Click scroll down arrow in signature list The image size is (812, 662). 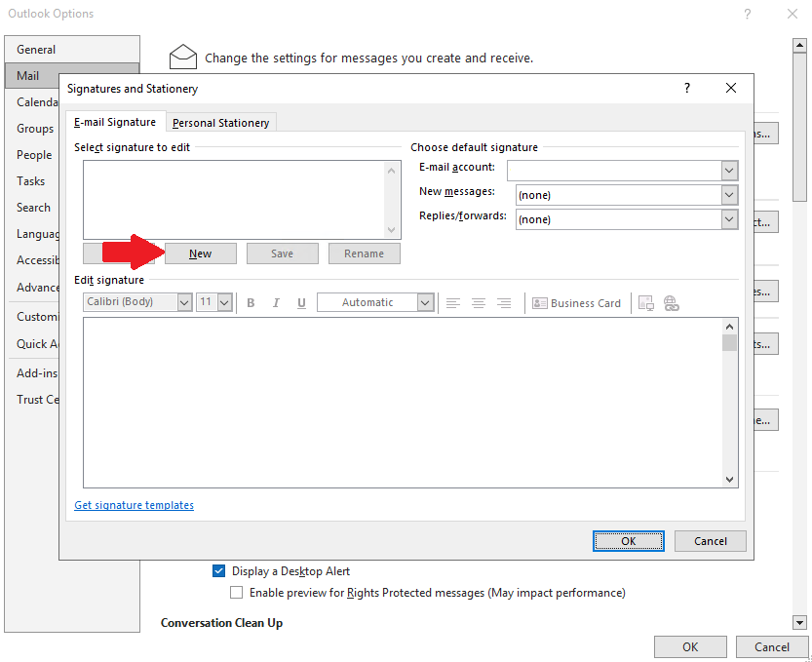coord(392,229)
